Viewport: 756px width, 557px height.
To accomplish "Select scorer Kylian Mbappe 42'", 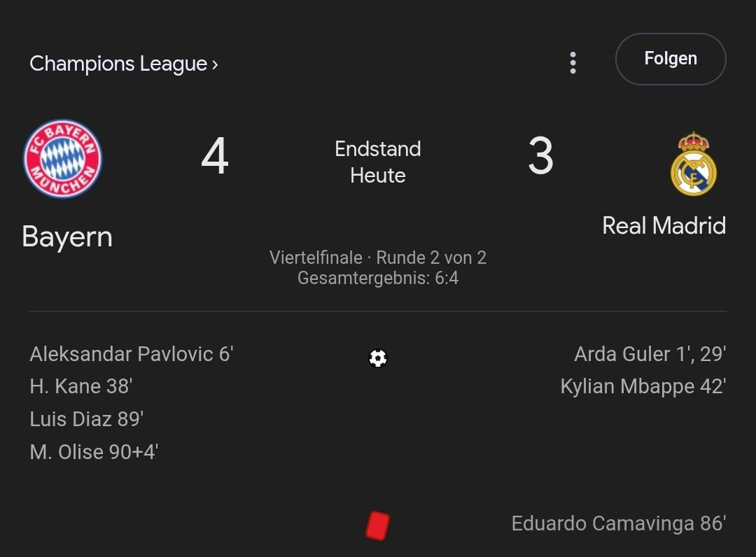I will click(643, 386).
